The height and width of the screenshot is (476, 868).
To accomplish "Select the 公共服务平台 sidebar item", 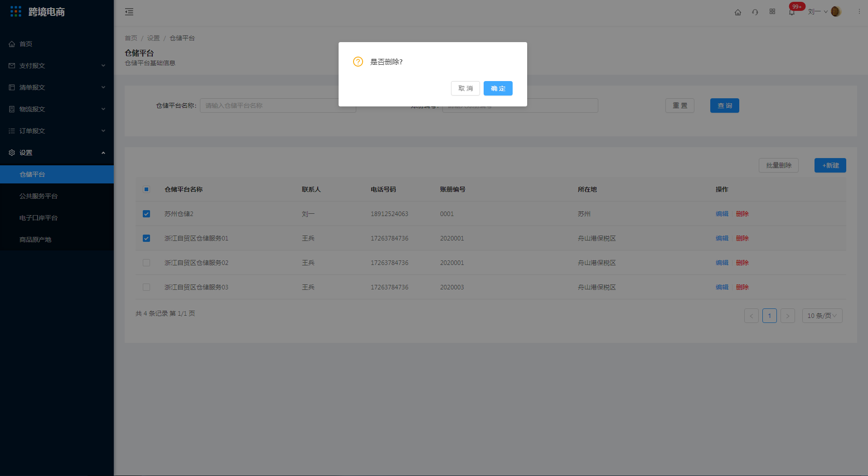I will (x=57, y=196).
